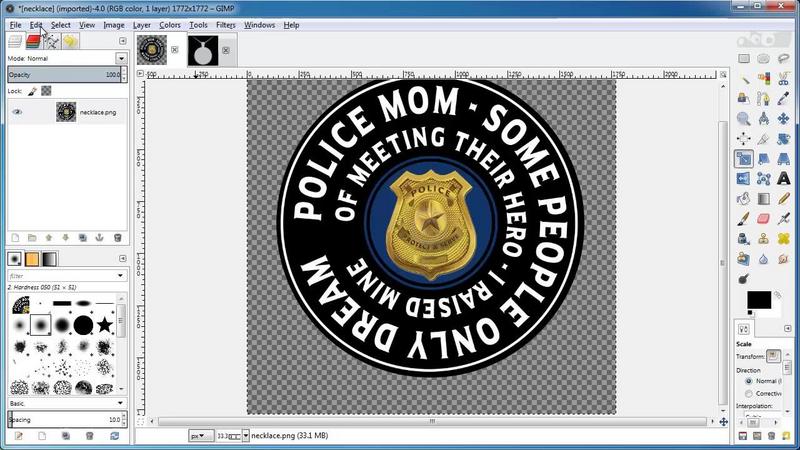The image size is (800, 450).
Task: Toggle Lock pixels brush icon
Action: pyautogui.click(x=32, y=91)
